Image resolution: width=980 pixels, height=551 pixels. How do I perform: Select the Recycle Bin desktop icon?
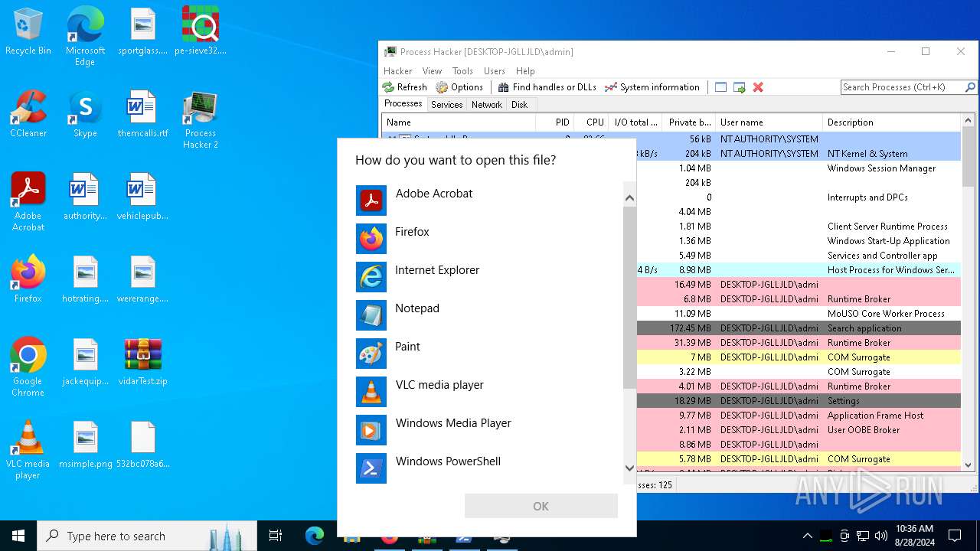click(x=28, y=31)
